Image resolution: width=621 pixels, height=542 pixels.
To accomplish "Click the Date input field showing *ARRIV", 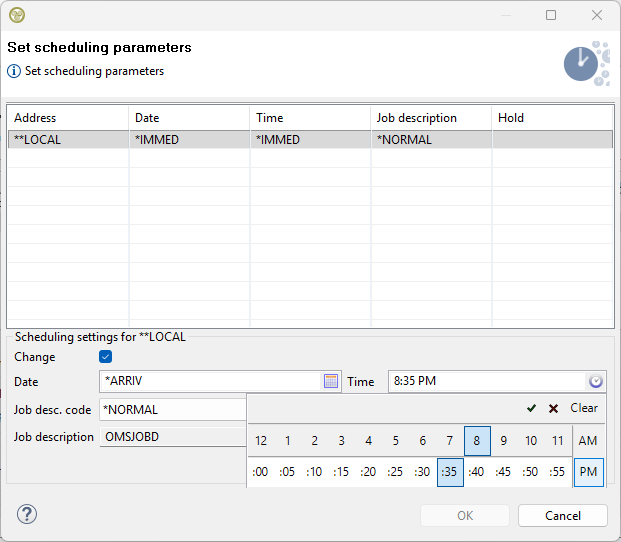I will pyautogui.click(x=208, y=381).
